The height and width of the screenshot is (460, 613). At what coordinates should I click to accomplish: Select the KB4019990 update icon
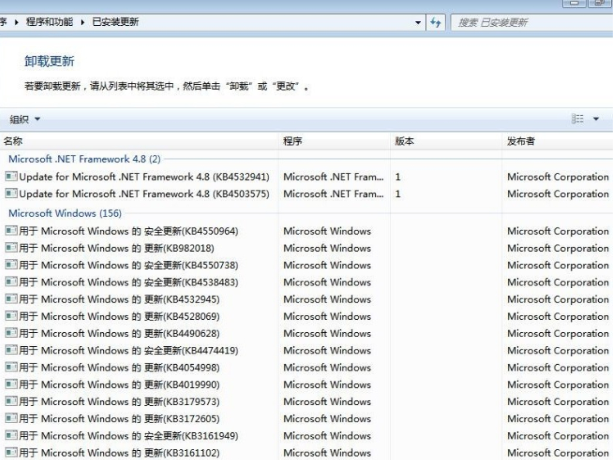click(x=11, y=384)
